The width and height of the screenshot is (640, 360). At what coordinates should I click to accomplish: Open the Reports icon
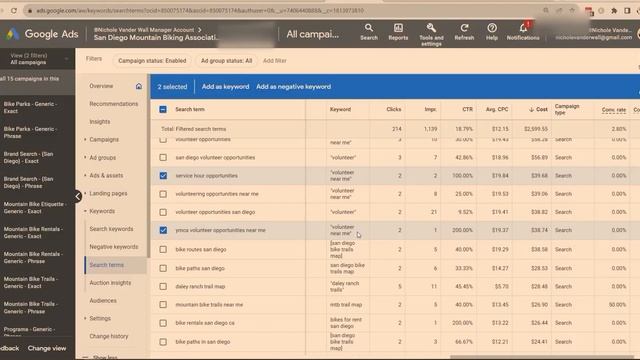[398, 32]
